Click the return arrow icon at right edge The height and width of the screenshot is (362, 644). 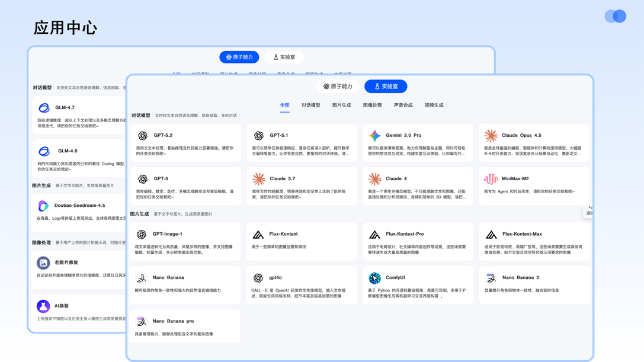(590, 207)
